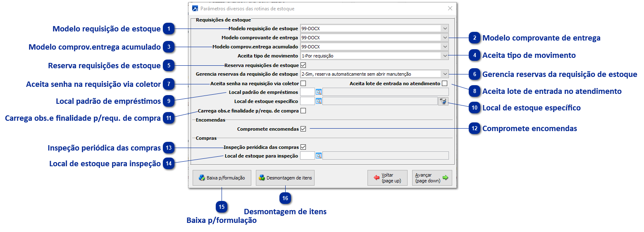Click the Baixa p/formulação button
Screen dimensions: 644x232
pyautogui.click(x=222, y=178)
